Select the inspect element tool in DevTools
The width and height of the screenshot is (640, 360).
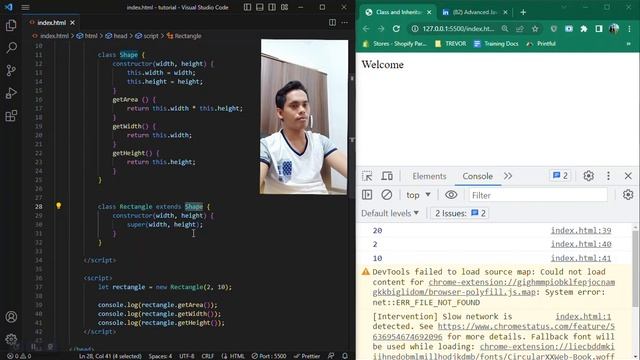367,176
